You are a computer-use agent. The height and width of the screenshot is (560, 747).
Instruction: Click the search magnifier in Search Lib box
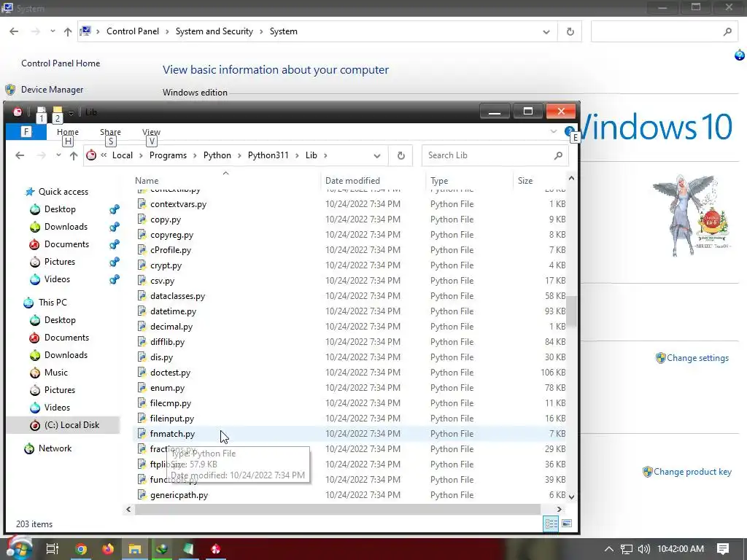pos(558,155)
